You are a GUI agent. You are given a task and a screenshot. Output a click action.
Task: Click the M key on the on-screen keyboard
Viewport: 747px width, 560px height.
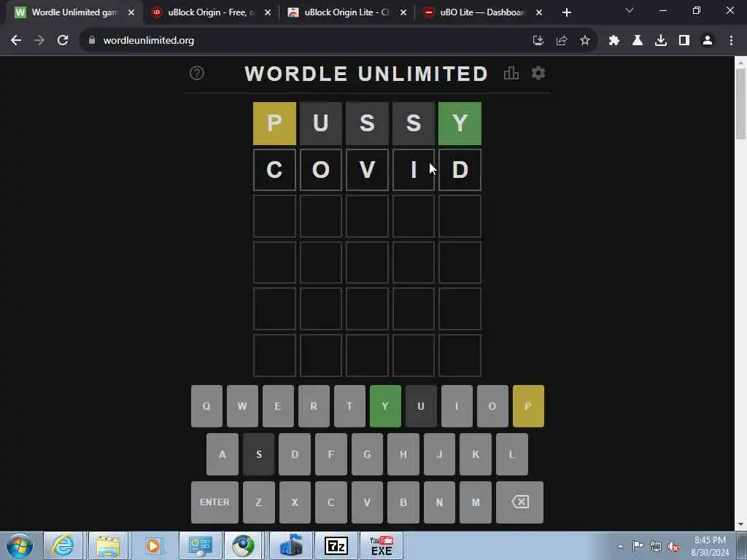476,502
